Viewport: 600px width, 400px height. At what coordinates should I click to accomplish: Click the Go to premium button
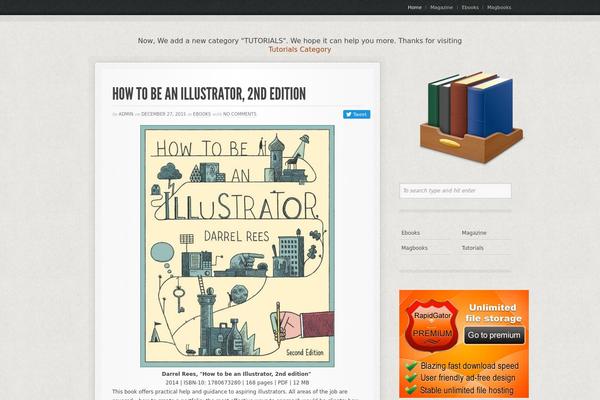click(x=494, y=335)
